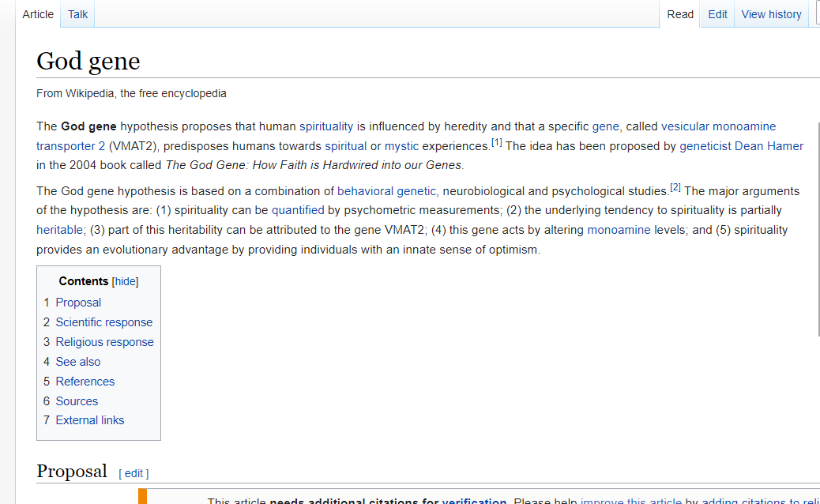Open the gene link in the first paragraph
The width and height of the screenshot is (820, 504).
coord(606,126)
